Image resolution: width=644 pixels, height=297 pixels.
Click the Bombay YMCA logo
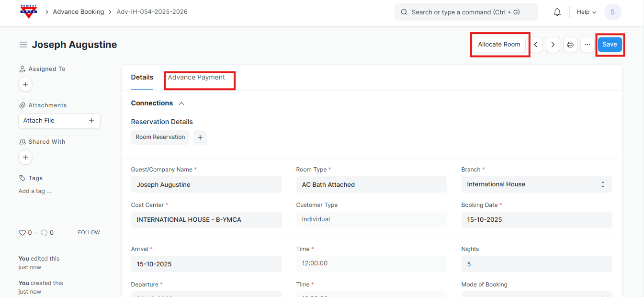[28, 11]
